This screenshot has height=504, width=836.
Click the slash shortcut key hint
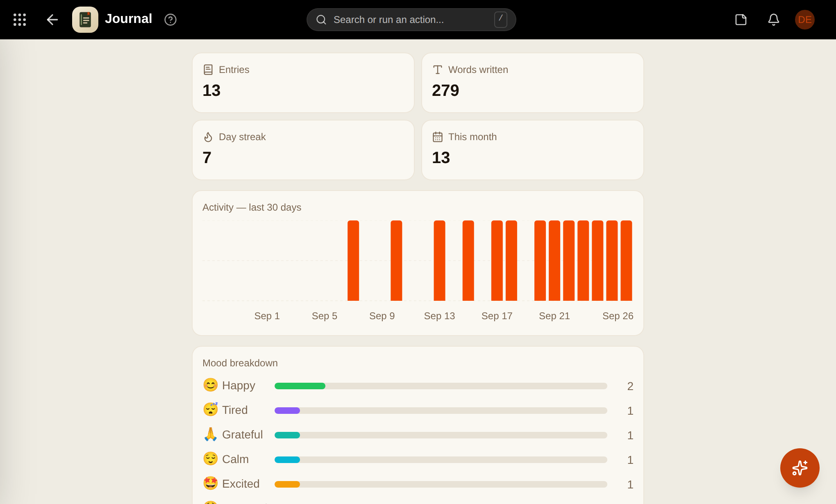tap(501, 19)
